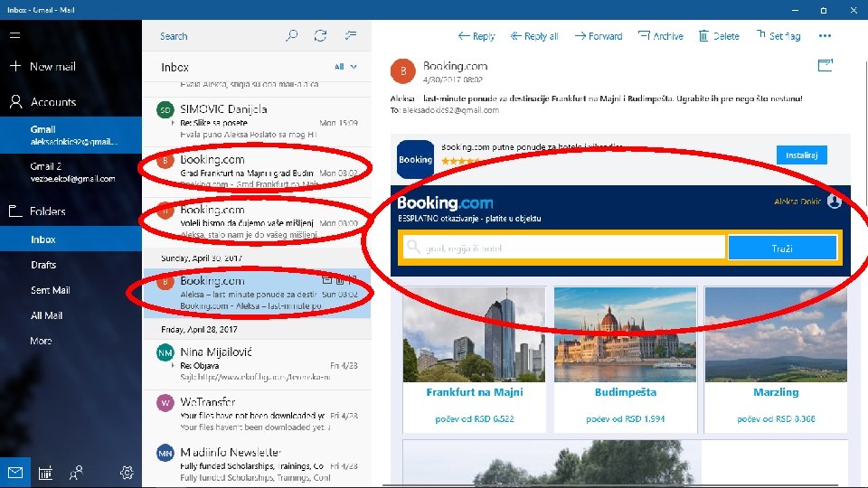Select the Gmail aleksadokic92 account

[71, 135]
